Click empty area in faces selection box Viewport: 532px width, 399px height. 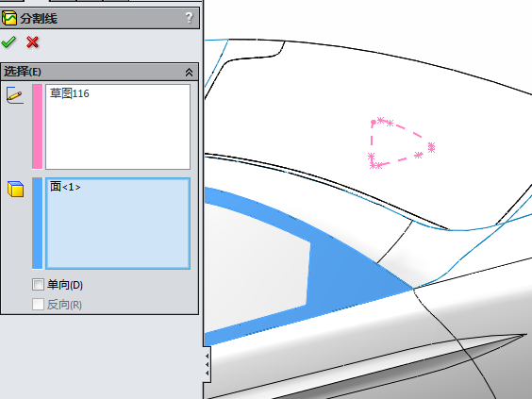coord(118,231)
